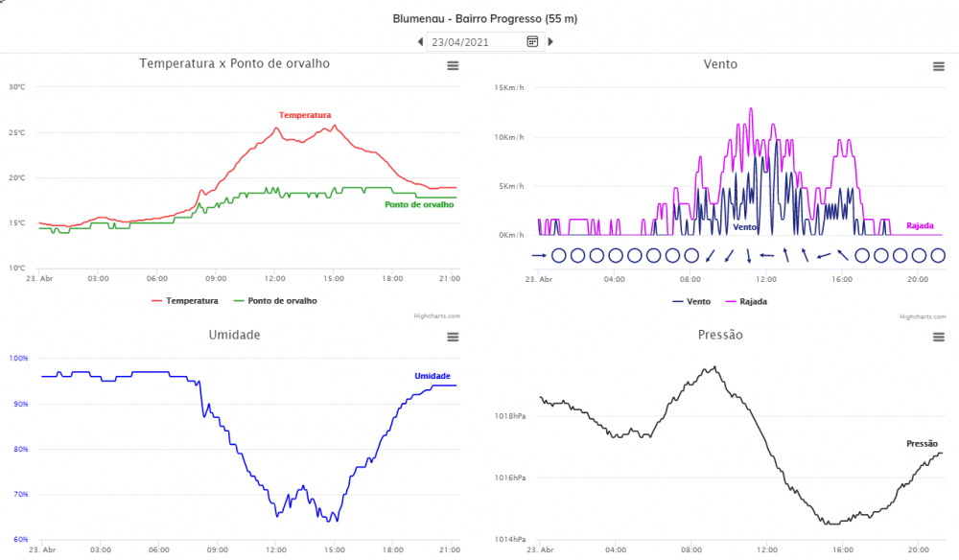
Task: Click the red Temperatura line label
Action: point(305,115)
